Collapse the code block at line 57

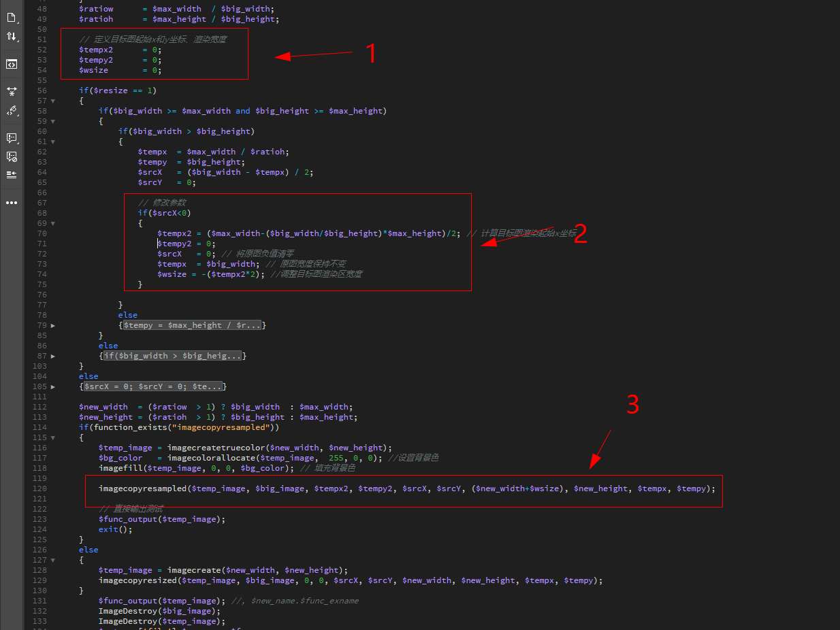(53, 101)
